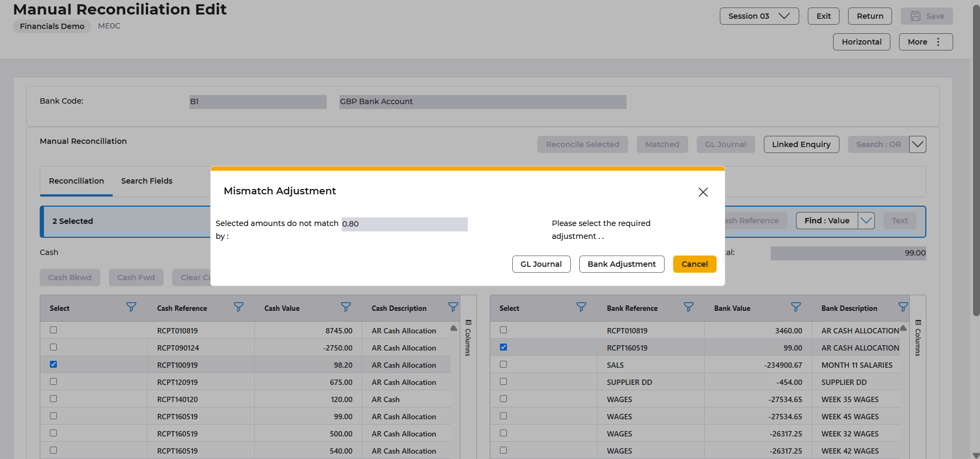This screenshot has height=459, width=980.
Task: Choose Bank Adjustment in the dialog
Action: tap(621, 264)
